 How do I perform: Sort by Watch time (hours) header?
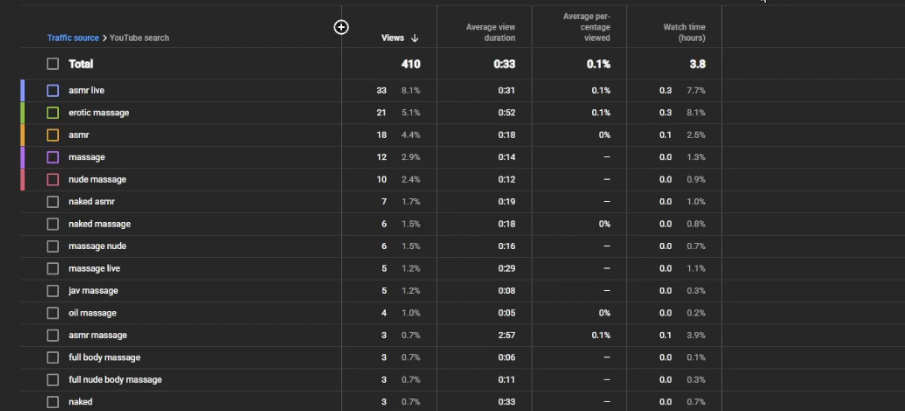(x=684, y=32)
